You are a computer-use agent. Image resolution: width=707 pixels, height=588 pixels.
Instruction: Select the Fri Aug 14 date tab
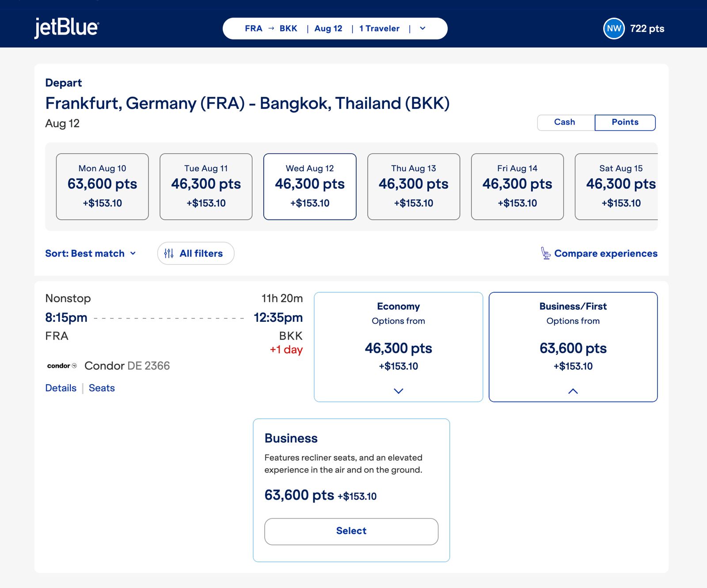[517, 187]
